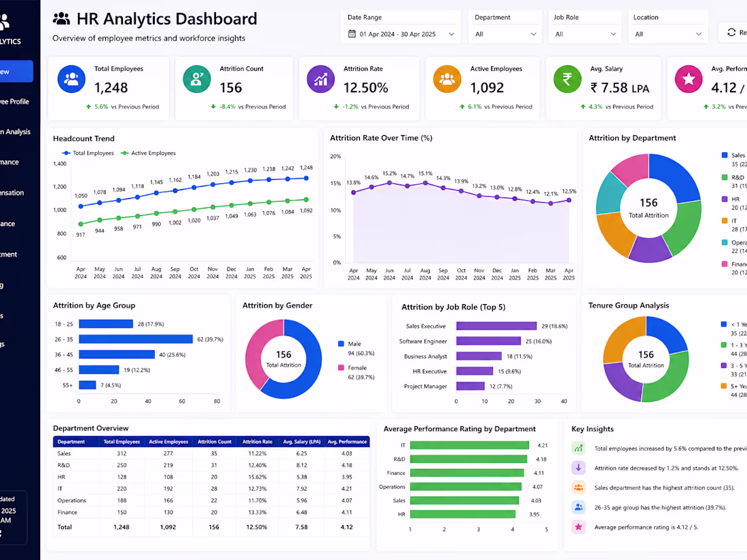Toggle Active Employees series in Headcount Trend legend
747x560 pixels.
pos(148,153)
